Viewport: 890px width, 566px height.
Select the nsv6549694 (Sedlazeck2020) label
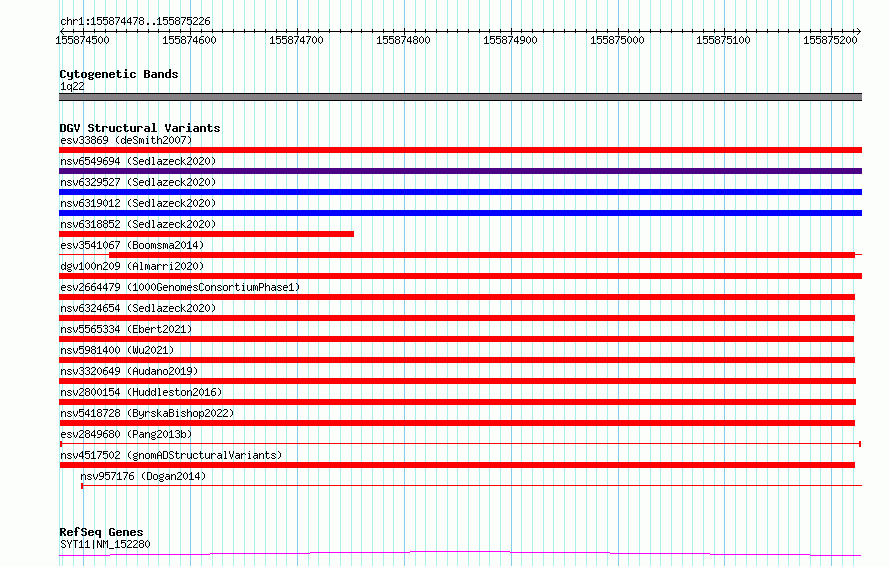[138, 161]
